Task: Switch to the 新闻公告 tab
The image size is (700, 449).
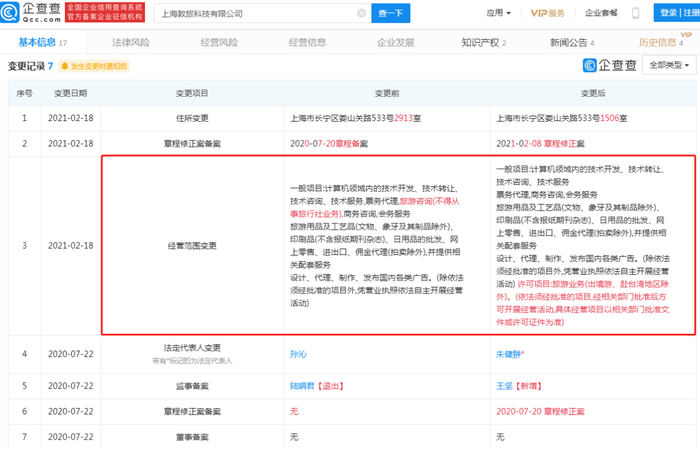Action: tap(572, 42)
